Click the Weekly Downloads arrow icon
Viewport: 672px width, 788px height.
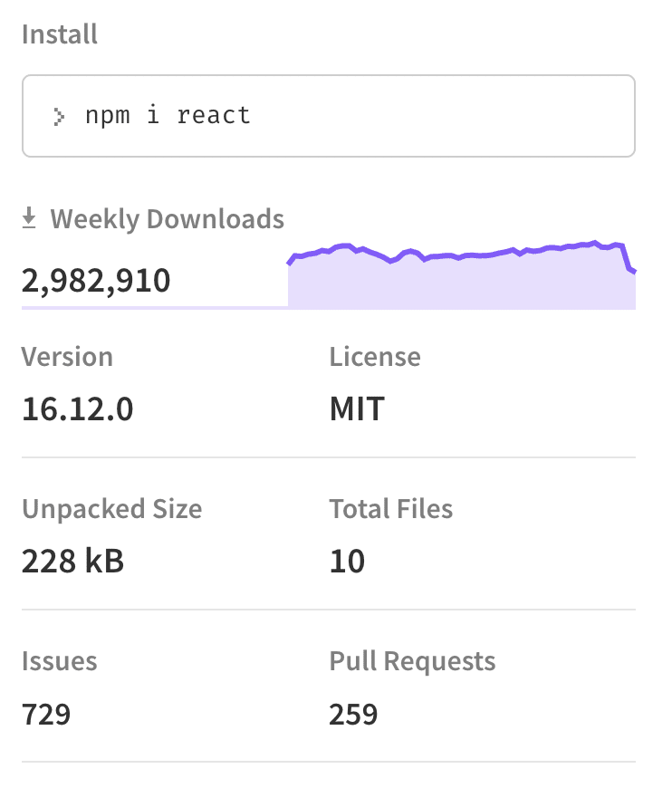click(x=30, y=218)
